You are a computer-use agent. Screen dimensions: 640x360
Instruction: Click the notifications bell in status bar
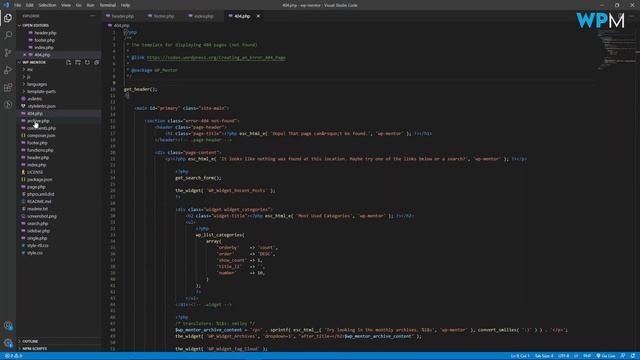[x=633, y=356]
